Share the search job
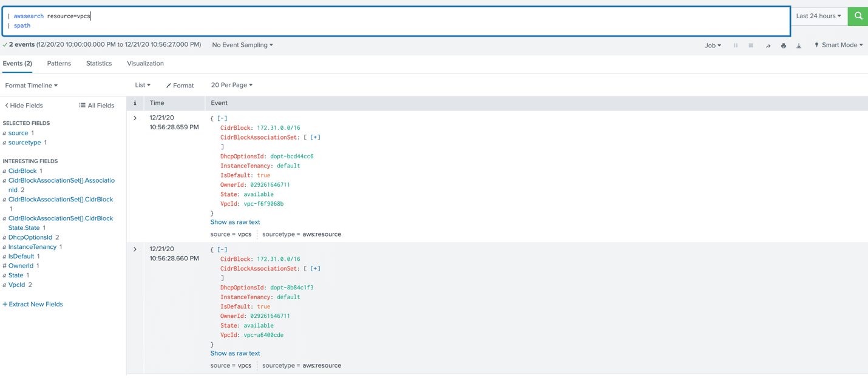This screenshot has width=868, height=378. (x=768, y=46)
